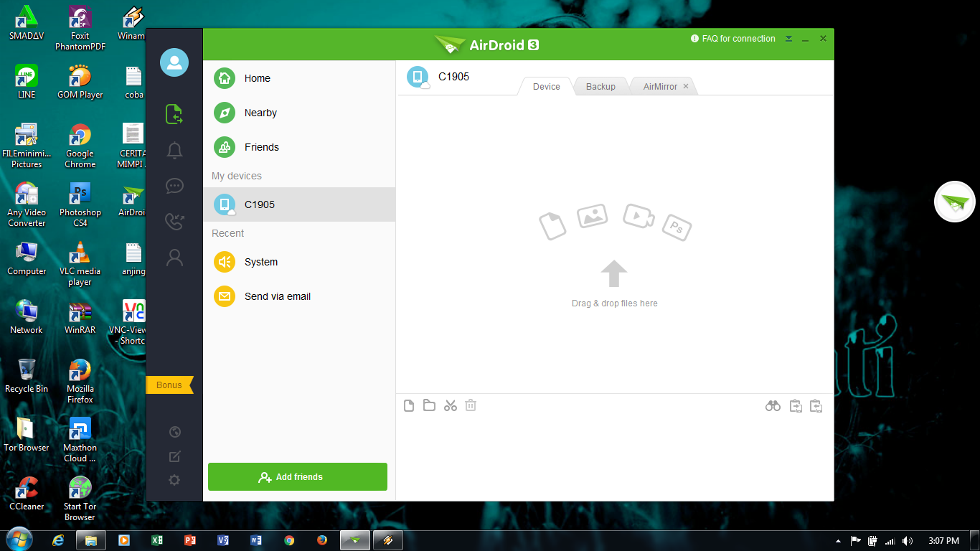Click the scissors screenshot icon
The image size is (980, 551).
point(450,405)
